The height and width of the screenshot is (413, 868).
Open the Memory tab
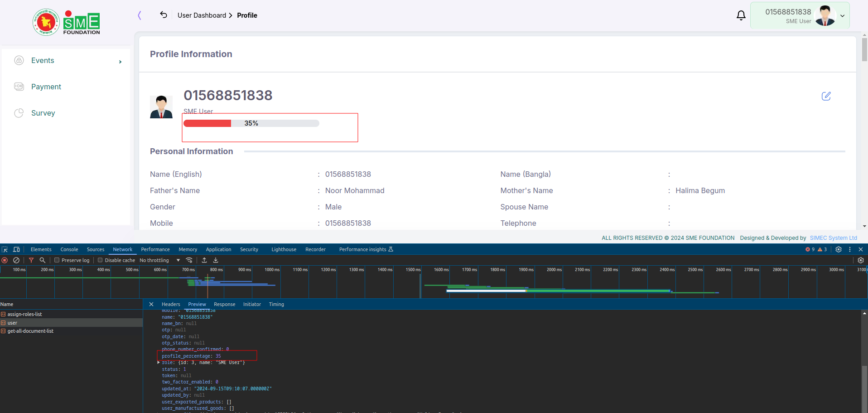(188, 249)
